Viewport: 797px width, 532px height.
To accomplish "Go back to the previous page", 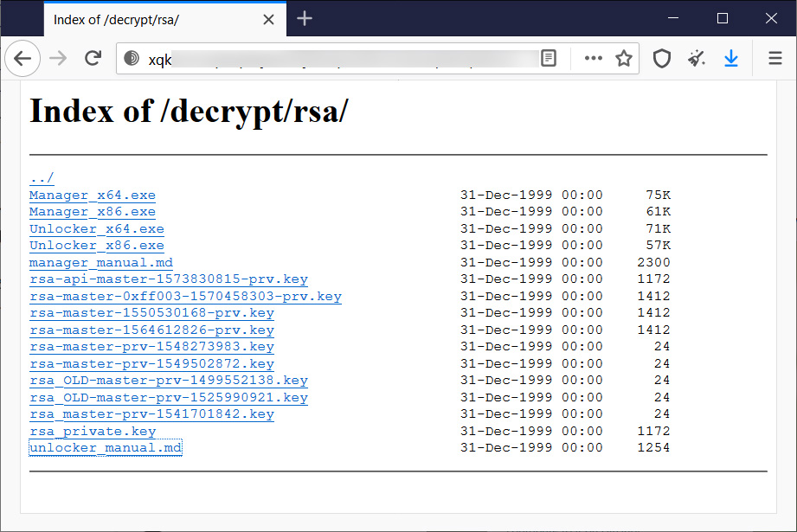I will point(22,58).
